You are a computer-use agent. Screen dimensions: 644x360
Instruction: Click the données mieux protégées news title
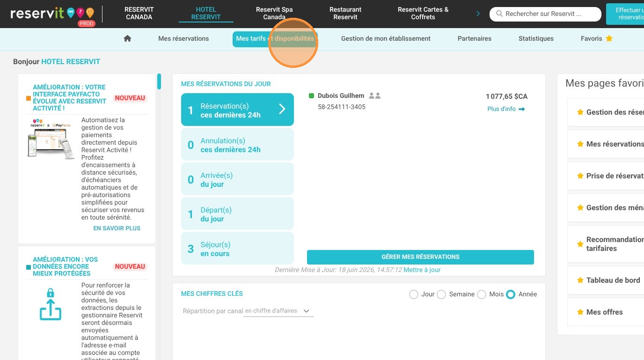(x=66, y=266)
